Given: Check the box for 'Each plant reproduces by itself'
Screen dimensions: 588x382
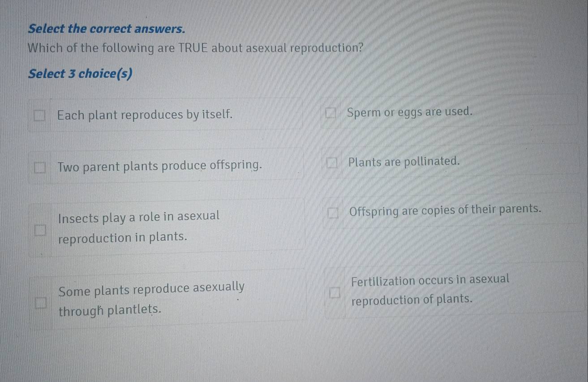Looking at the screenshot, I should pyautogui.click(x=39, y=115).
